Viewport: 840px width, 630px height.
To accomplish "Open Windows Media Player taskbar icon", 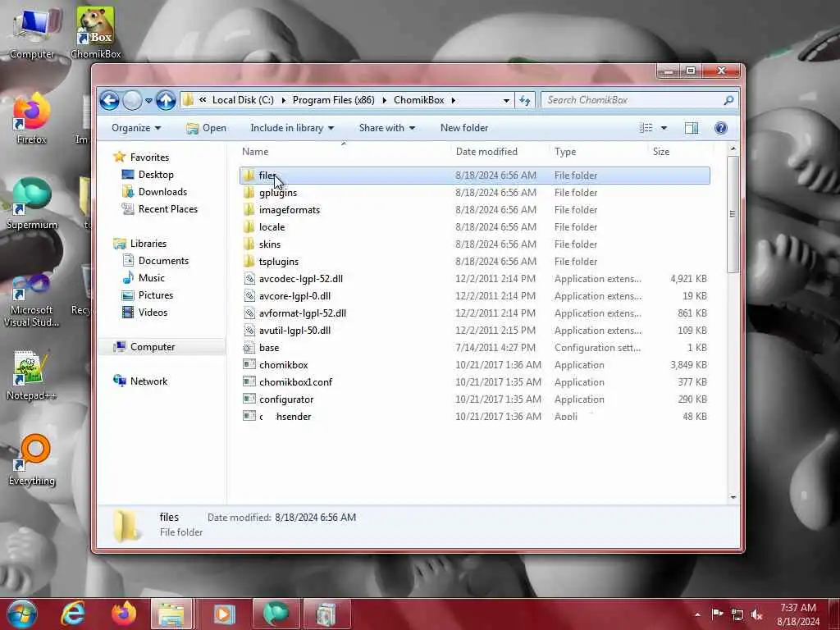I will [224, 614].
